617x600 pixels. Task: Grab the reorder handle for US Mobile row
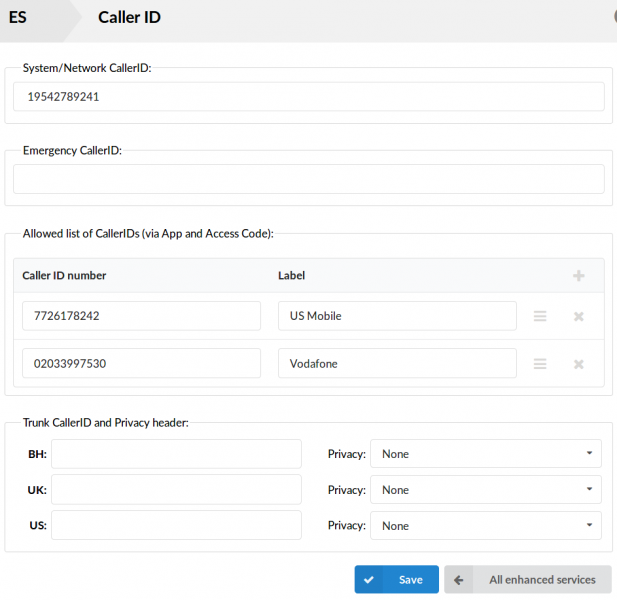point(540,316)
